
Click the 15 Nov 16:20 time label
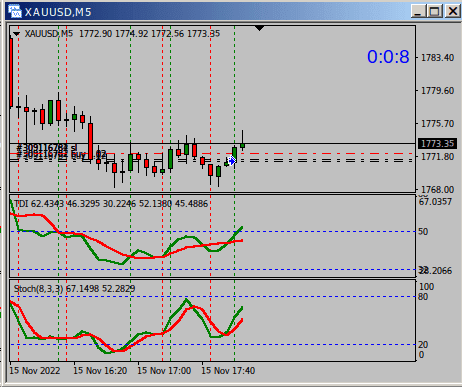(100, 371)
